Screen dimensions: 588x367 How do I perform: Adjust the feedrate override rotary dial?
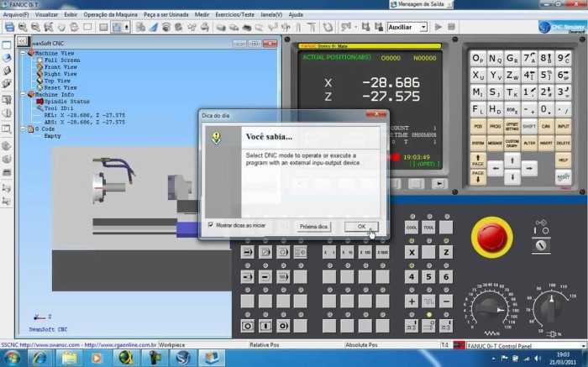490,309
